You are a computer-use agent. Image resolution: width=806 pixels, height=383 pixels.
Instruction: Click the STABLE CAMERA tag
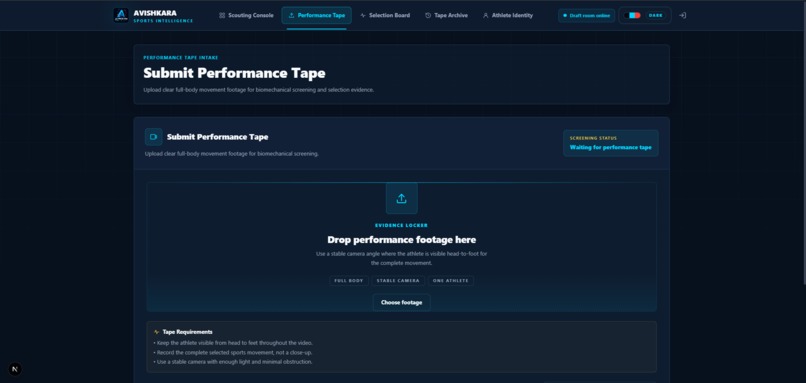(398, 281)
